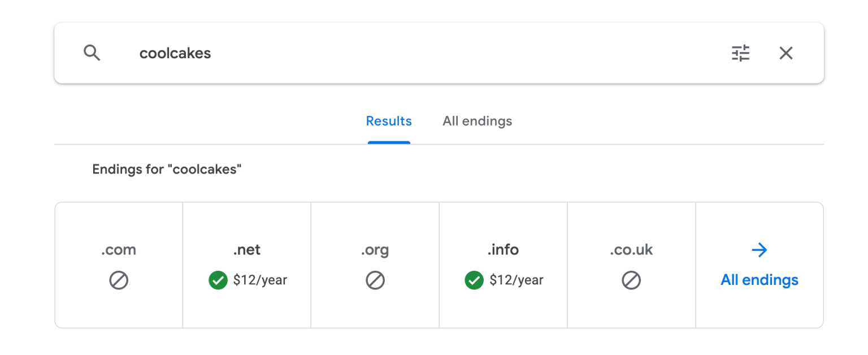Select the .net domain ending label

247,250
